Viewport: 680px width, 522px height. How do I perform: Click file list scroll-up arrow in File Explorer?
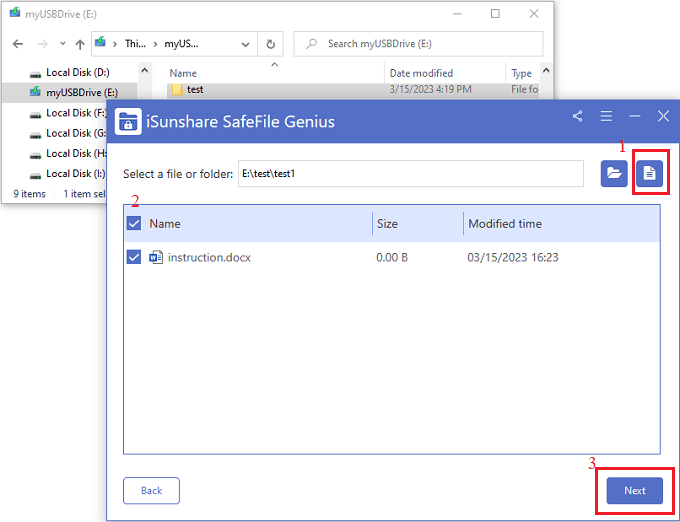tap(546, 70)
